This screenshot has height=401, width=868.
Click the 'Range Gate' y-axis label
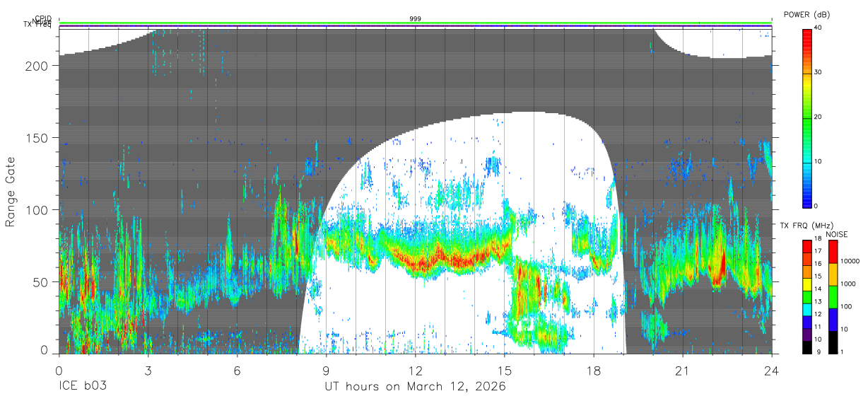11,192
